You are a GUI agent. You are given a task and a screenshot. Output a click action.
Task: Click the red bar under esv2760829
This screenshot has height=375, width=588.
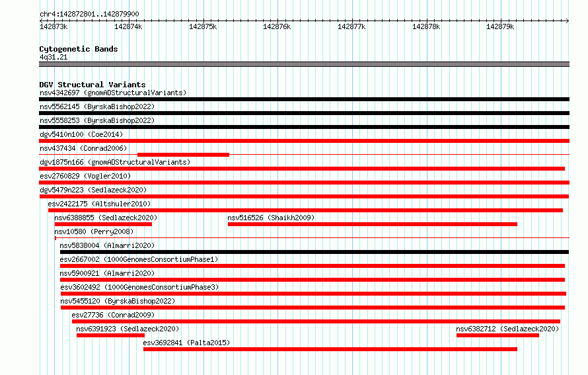coord(304,183)
